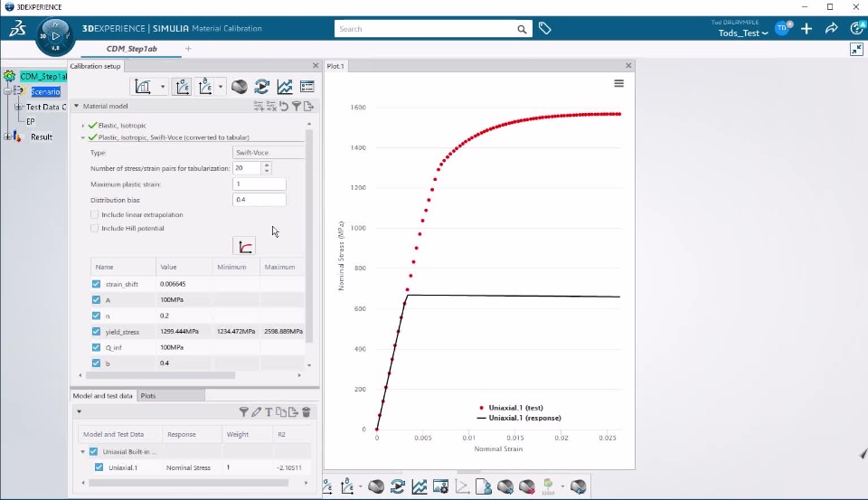This screenshot has width=868, height=500.
Task: Click the Material model vertical scrollbar
Action: click(309, 236)
